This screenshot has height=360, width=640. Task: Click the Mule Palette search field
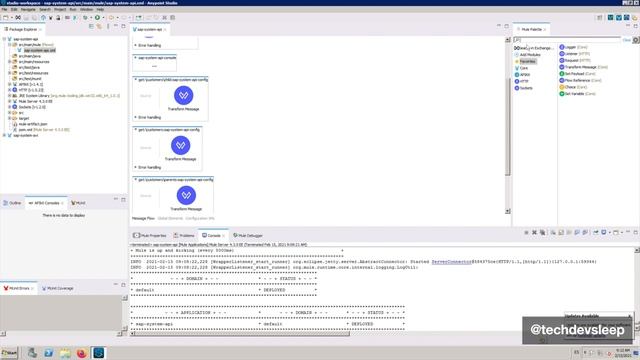point(567,40)
